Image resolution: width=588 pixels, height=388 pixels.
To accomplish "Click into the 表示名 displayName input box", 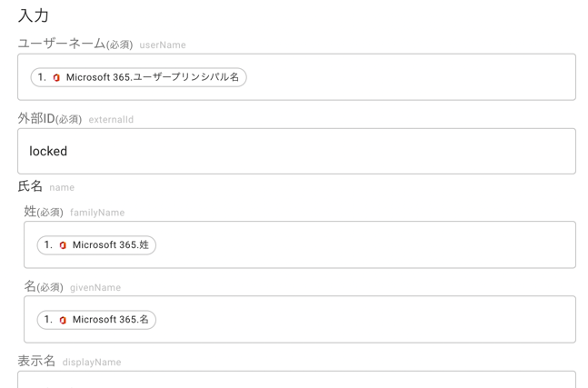I will point(296,380).
